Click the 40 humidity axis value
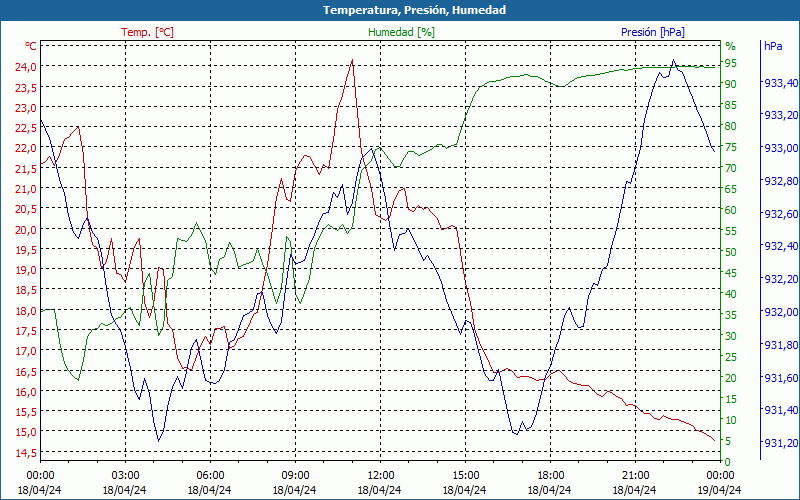This screenshot has width=800, height=500. pyautogui.click(x=731, y=294)
